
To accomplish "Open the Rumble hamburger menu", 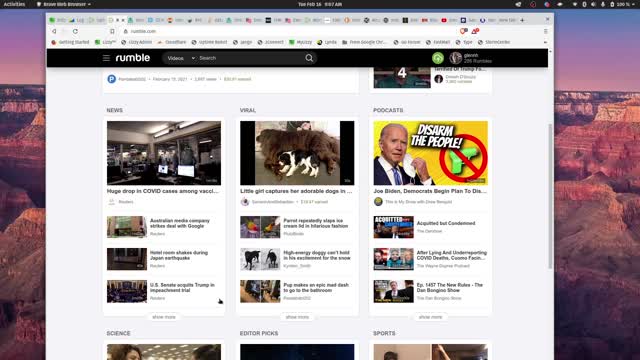I will [x=106, y=58].
